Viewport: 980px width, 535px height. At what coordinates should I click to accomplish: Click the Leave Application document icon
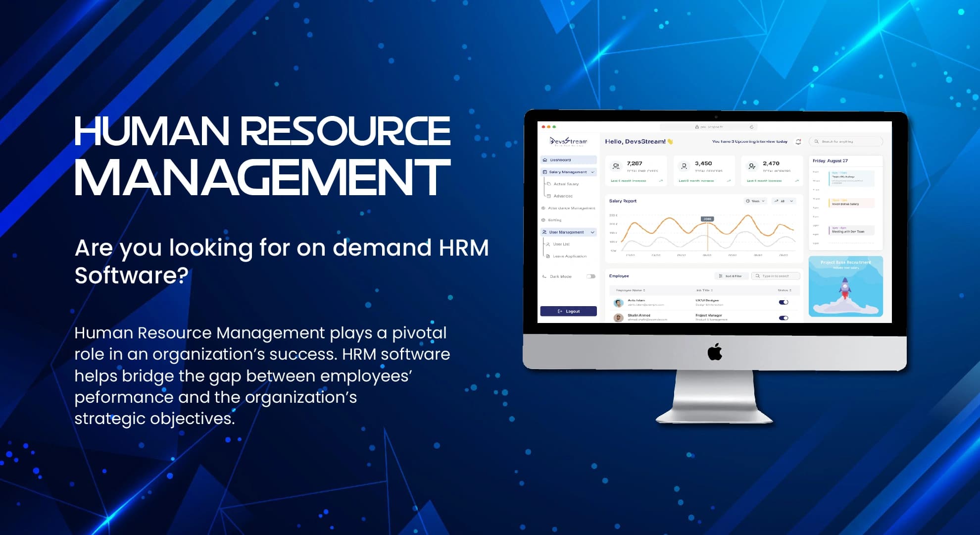548,256
